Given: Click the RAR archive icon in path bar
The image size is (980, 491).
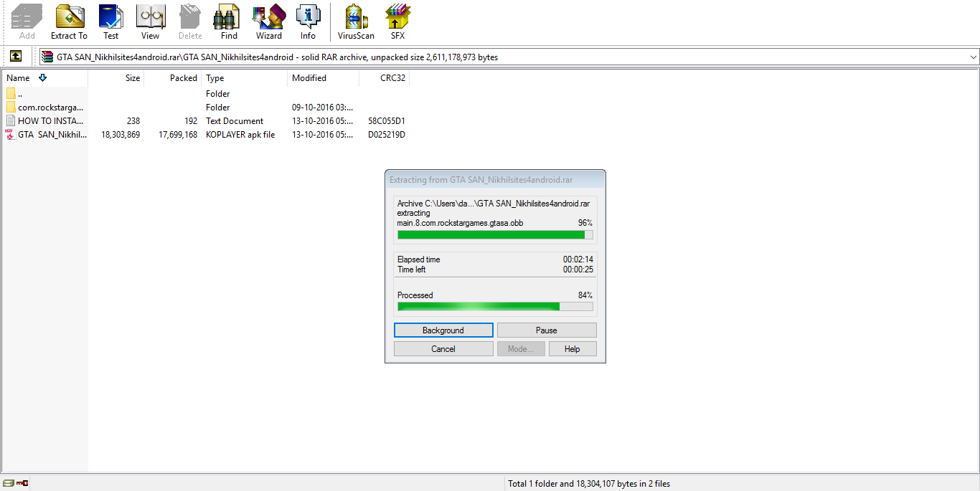Looking at the screenshot, I should point(47,57).
